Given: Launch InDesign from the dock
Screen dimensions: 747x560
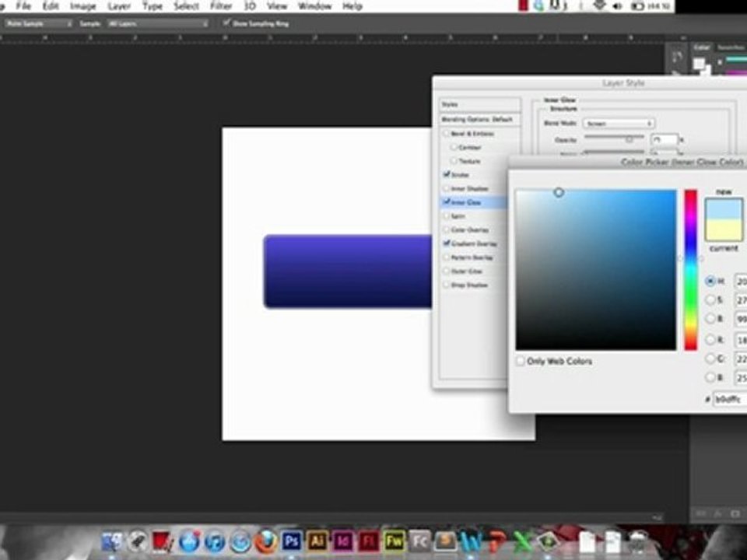Looking at the screenshot, I should [x=343, y=541].
